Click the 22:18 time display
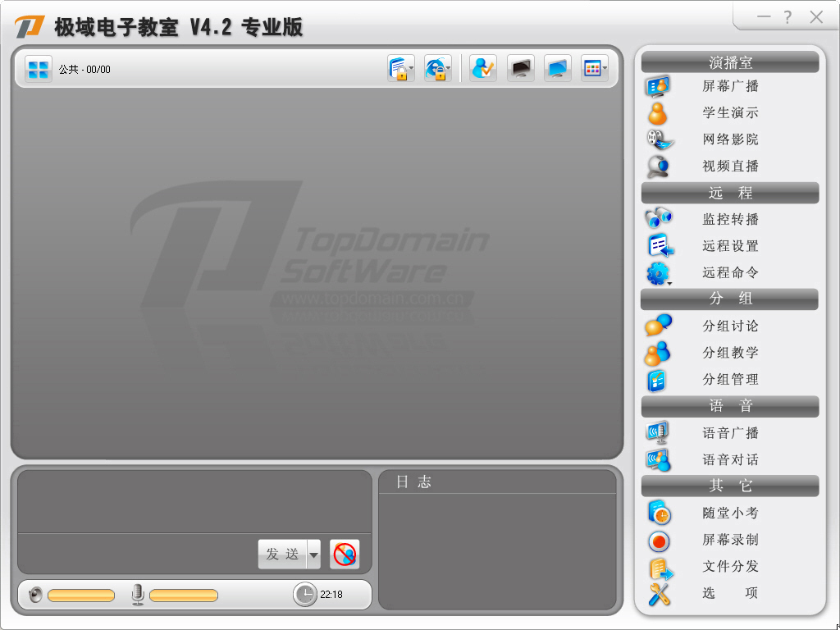 pos(331,595)
